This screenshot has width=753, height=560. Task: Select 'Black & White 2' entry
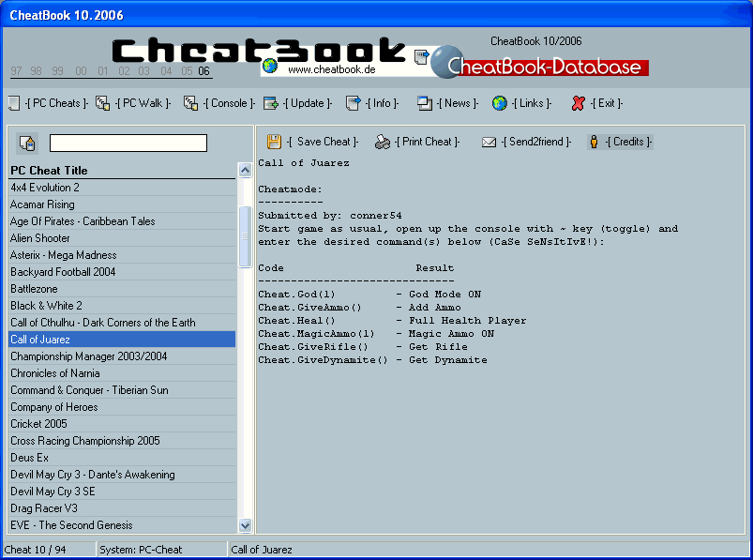tap(122, 306)
